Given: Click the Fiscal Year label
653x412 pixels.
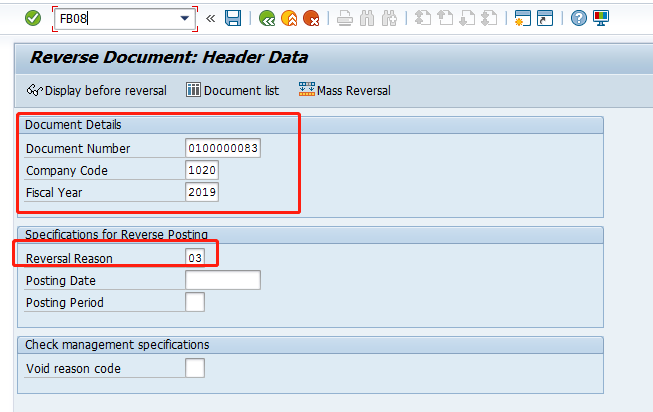Looking at the screenshot, I should [54, 193].
